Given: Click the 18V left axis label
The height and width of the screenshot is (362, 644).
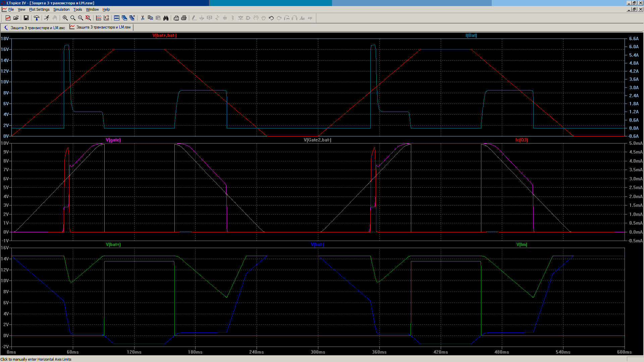Looking at the screenshot, I should (5, 39).
